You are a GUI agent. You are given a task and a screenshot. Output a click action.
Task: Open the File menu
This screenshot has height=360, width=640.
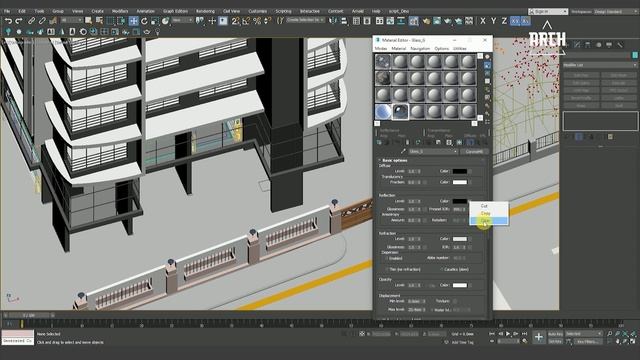(x=7, y=11)
